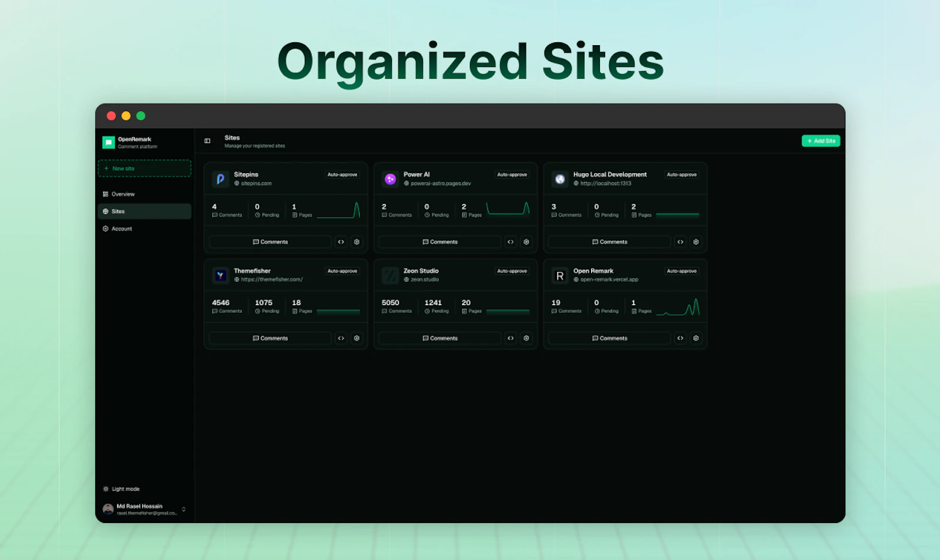Viewport: 940px width, 560px height.
Task: Click the 1241 pending count
Action: pos(433,303)
